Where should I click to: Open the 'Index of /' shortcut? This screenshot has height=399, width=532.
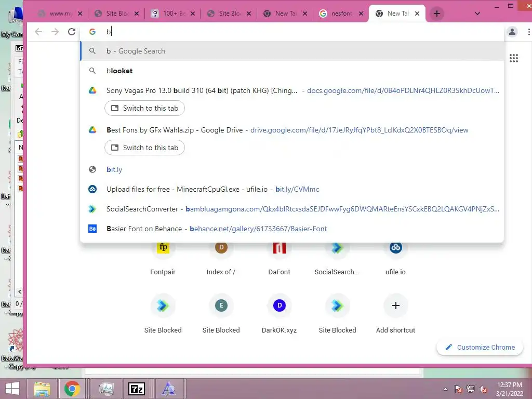tap(221, 257)
